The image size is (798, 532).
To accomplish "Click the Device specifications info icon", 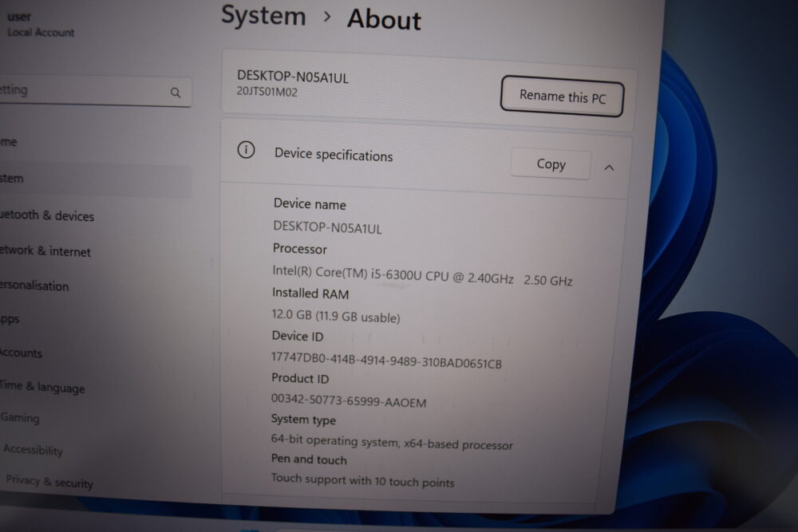I will (247, 150).
